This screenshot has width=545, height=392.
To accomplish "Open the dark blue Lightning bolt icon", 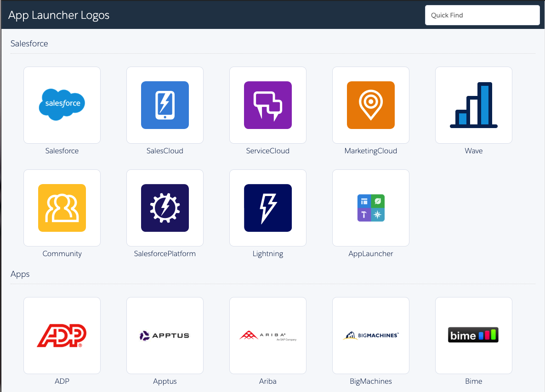I will point(267,207).
